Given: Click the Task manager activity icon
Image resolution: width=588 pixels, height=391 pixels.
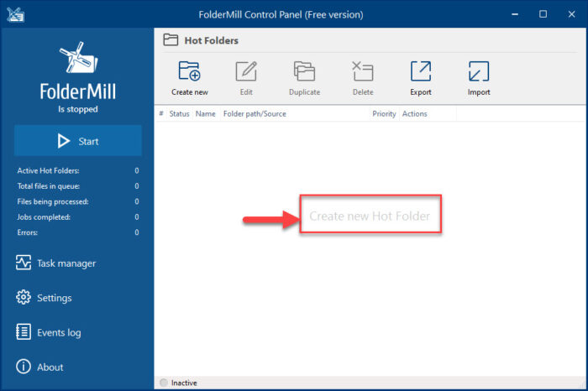Looking at the screenshot, I should point(24,263).
